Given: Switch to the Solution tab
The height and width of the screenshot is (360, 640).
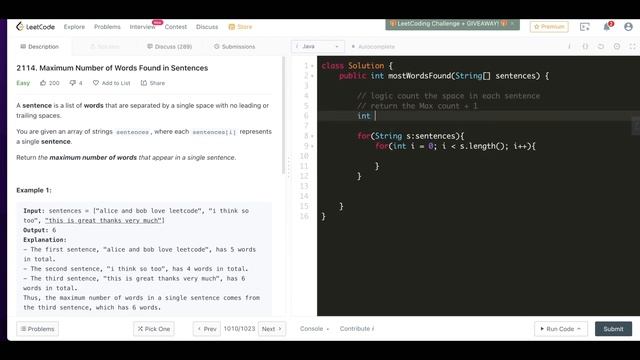Looking at the screenshot, I should coord(105,47).
